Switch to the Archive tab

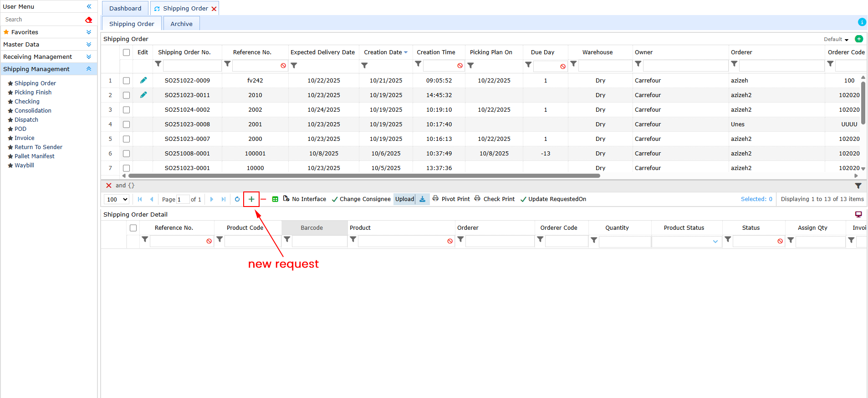click(x=181, y=24)
